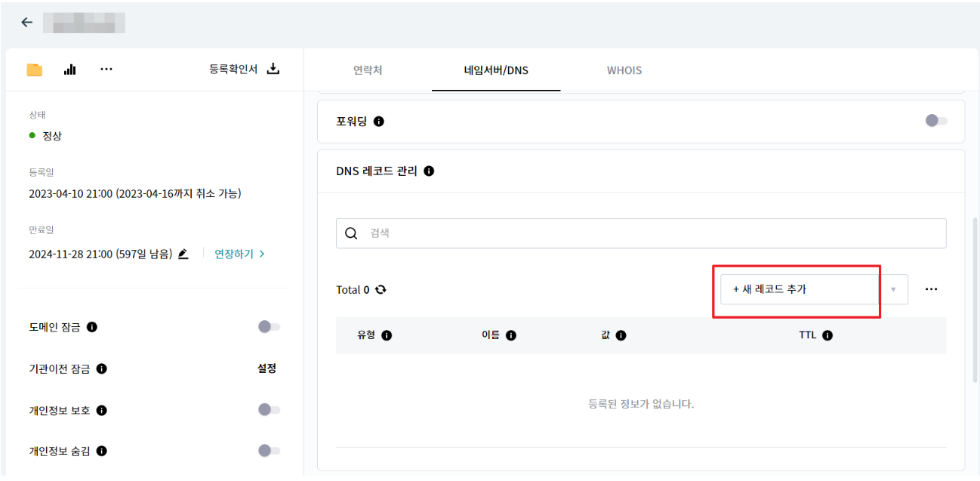
Task: Show info tooltip for DNS 레코드 관리
Action: click(429, 171)
